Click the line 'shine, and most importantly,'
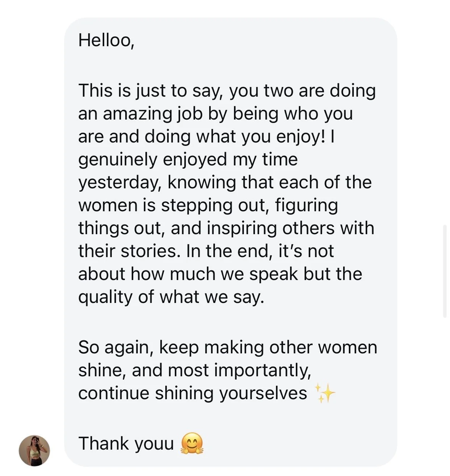Image resolution: width=450 pixels, height=476 pixels. (x=195, y=371)
